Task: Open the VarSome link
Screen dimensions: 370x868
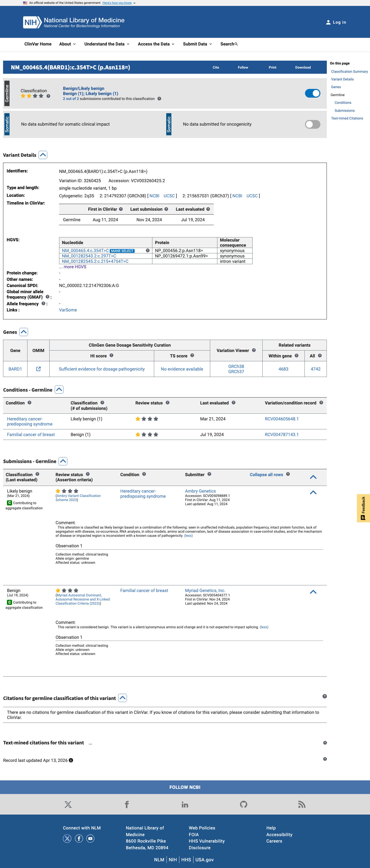Action: pos(68,310)
